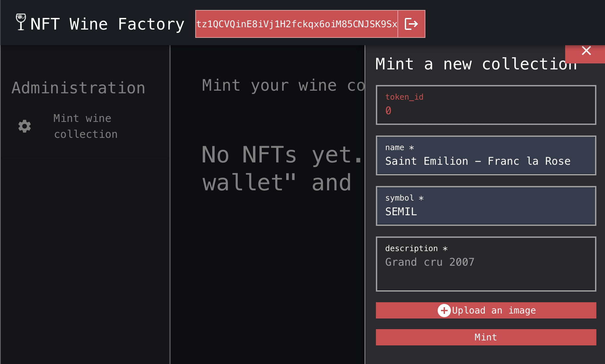Click the Mint your wine heading
Image resolution: width=605 pixels, height=364 pixels.
click(283, 85)
